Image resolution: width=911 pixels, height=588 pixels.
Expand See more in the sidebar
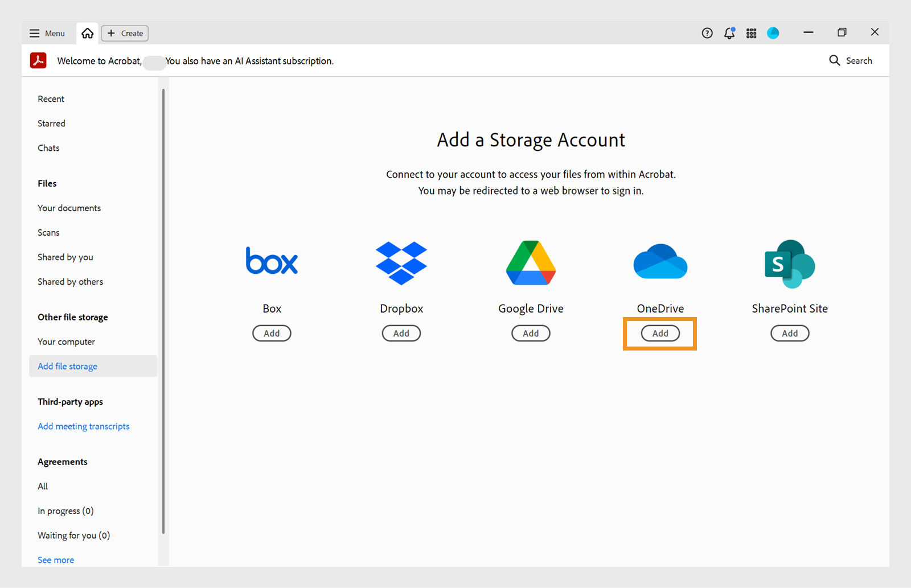click(55, 560)
